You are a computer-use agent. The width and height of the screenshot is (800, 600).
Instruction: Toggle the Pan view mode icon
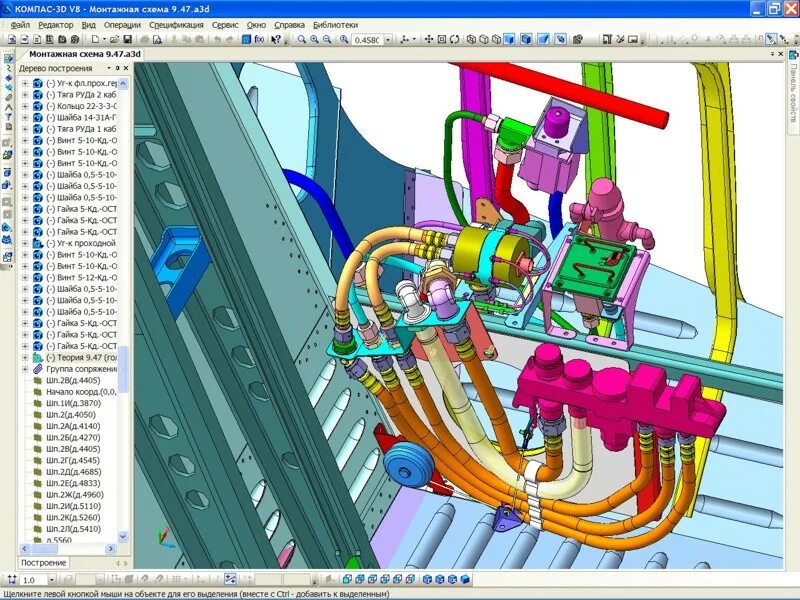pyautogui.click(x=428, y=39)
